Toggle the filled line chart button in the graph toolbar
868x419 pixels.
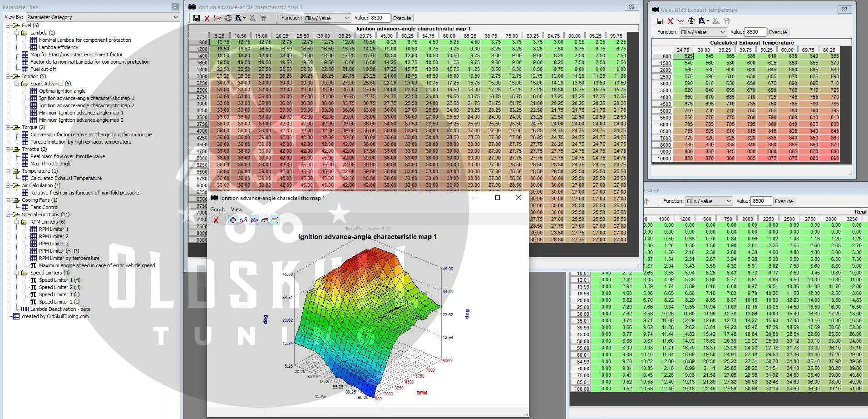254,220
